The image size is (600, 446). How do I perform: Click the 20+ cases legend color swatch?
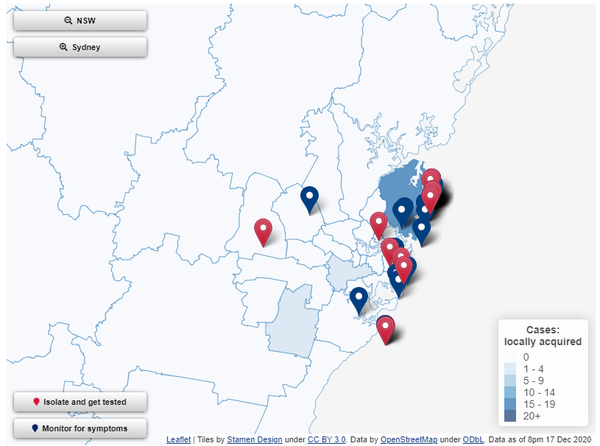(x=510, y=416)
